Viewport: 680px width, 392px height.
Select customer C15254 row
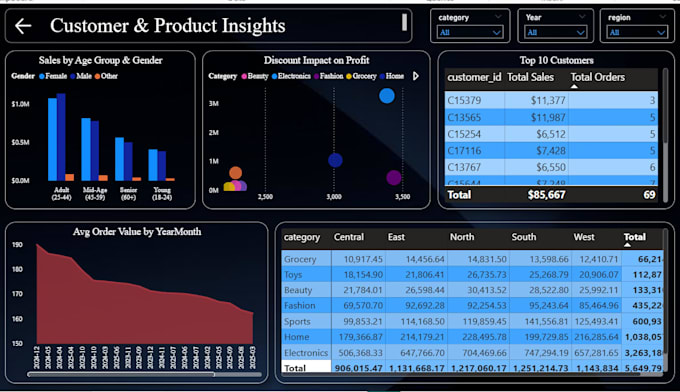tap(551, 134)
